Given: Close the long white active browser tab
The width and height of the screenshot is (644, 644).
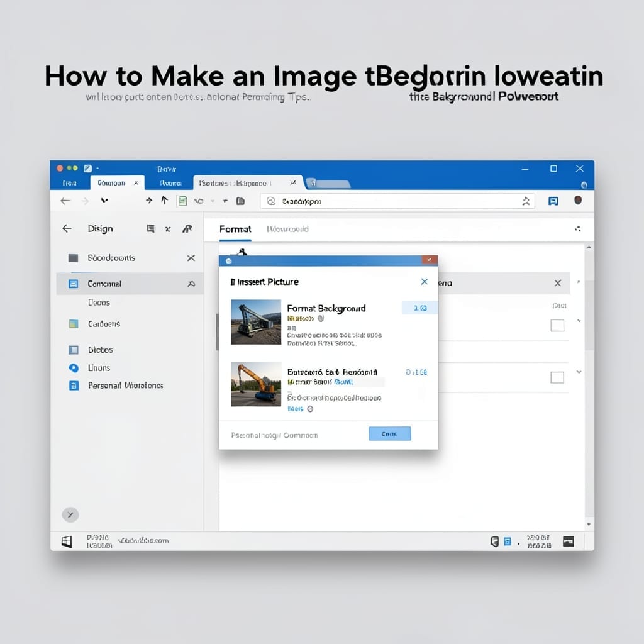Looking at the screenshot, I should (x=293, y=182).
